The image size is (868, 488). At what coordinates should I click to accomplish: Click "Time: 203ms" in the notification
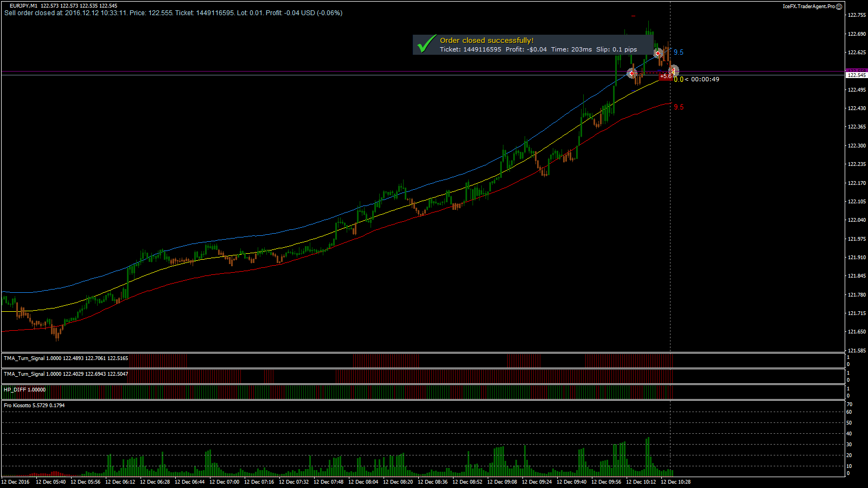[x=571, y=49]
